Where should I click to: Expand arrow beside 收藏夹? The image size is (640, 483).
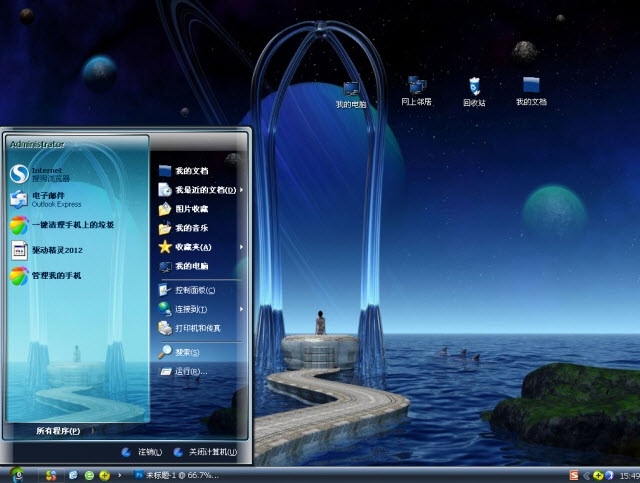242,247
